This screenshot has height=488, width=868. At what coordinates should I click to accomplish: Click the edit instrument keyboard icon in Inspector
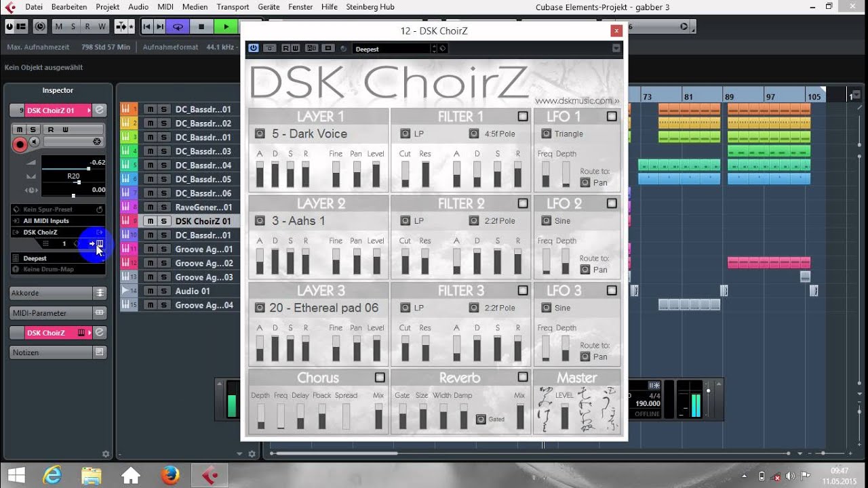(100, 243)
